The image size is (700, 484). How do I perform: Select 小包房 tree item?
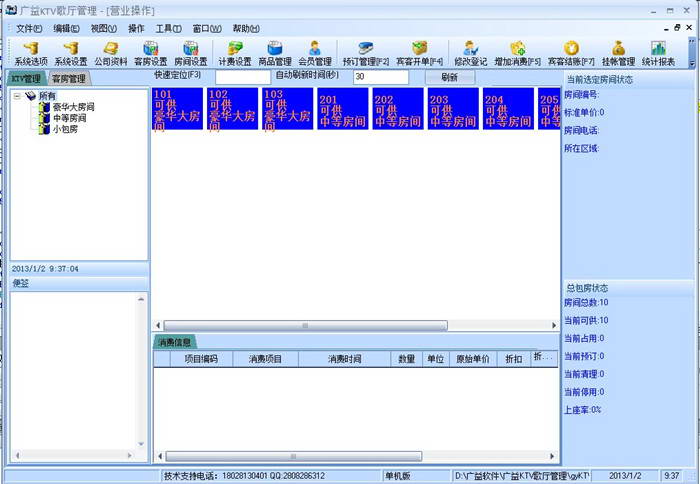pyautogui.click(x=65, y=129)
